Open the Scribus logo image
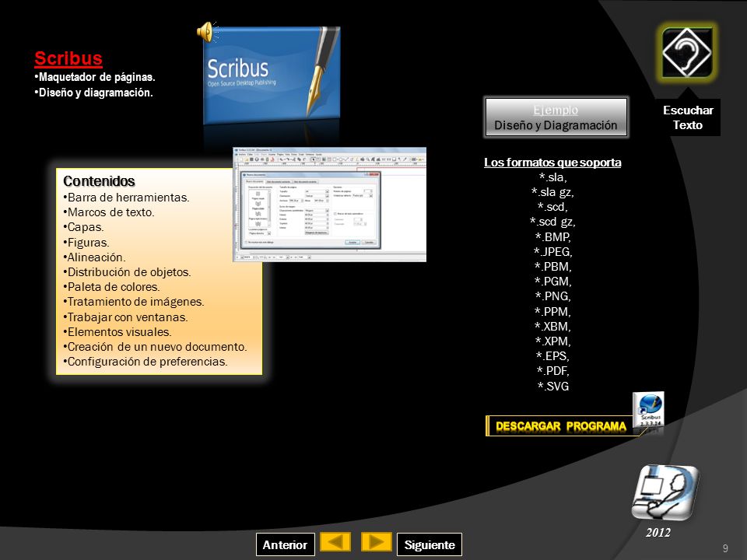Image resolution: width=747 pixels, height=560 pixels. [x=272, y=75]
